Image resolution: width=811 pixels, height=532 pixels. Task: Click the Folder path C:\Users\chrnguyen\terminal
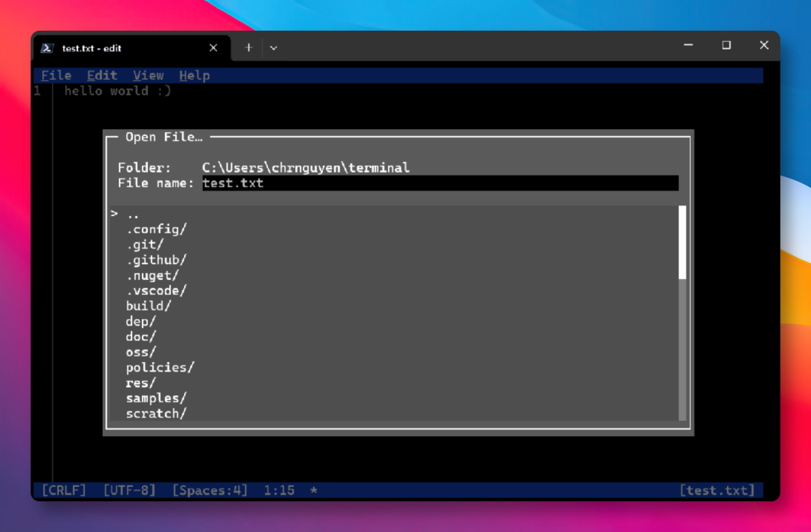coord(306,168)
